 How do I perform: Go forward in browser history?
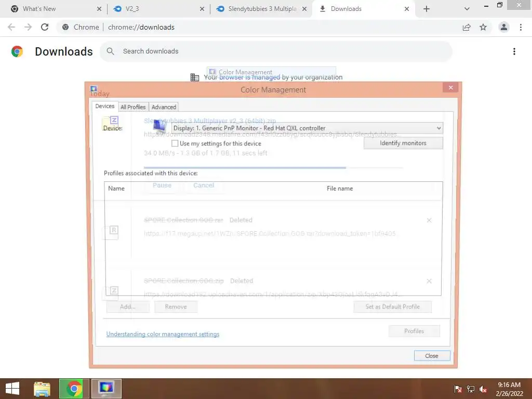click(28, 27)
